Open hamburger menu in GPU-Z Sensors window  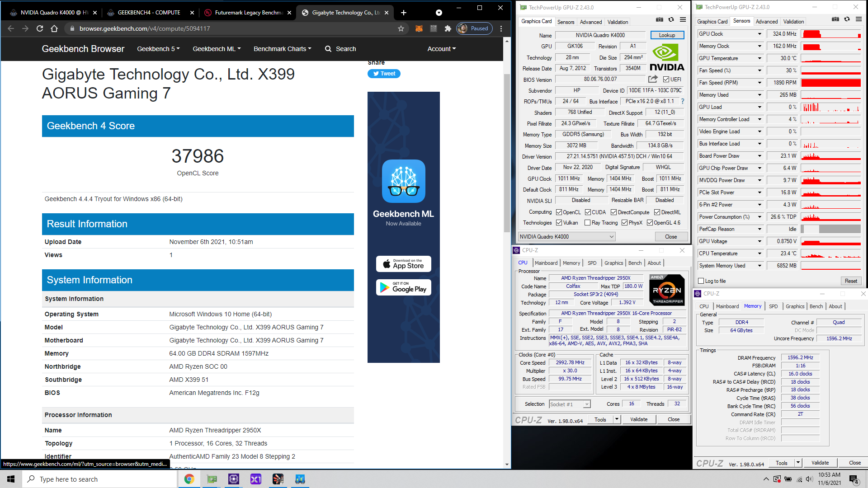coord(859,19)
